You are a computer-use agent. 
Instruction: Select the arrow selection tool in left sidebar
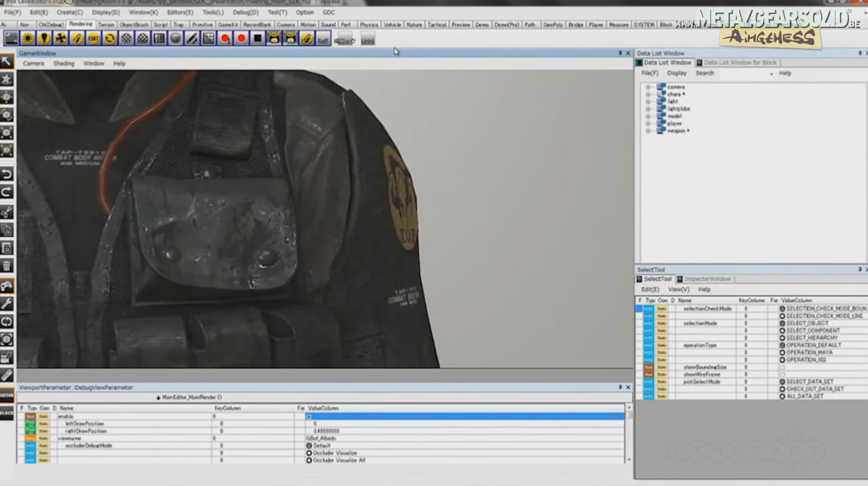[7, 61]
